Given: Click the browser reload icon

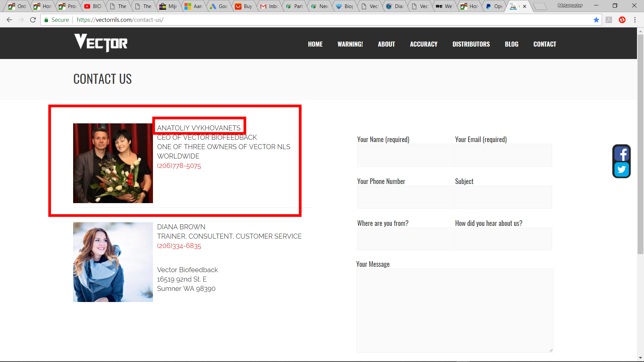Looking at the screenshot, I should tap(33, 20).
